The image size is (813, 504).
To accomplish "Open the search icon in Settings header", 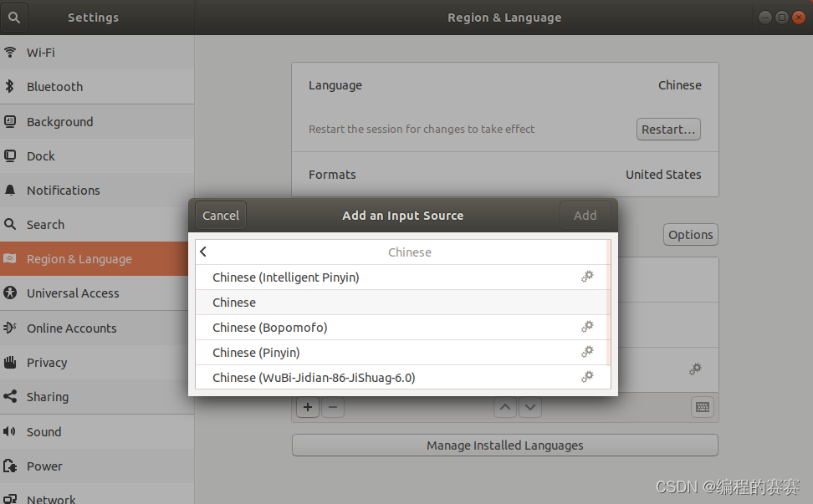I will [x=13, y=17].
